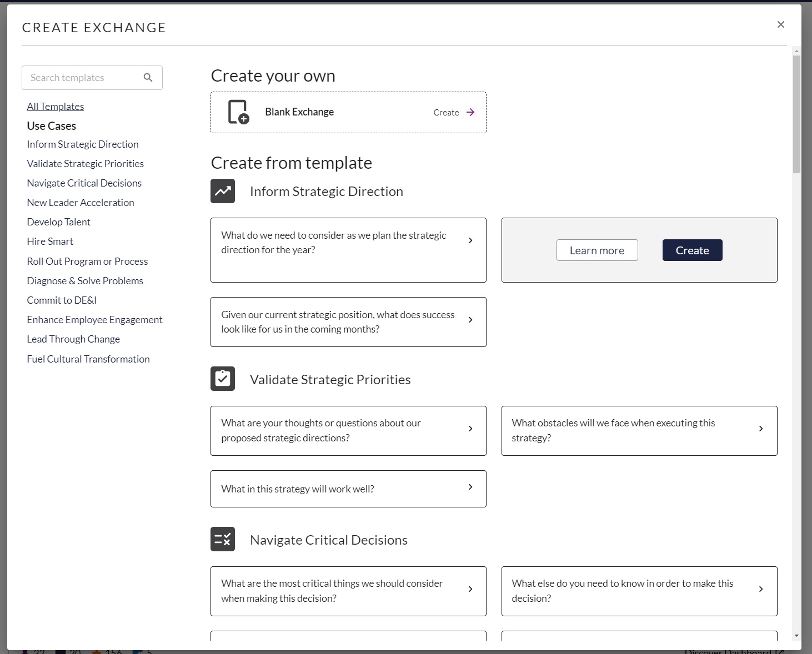This screenshot has height=654, width=812.
Task: Click the scrollbar down arrow
Action: pos(797,636)
